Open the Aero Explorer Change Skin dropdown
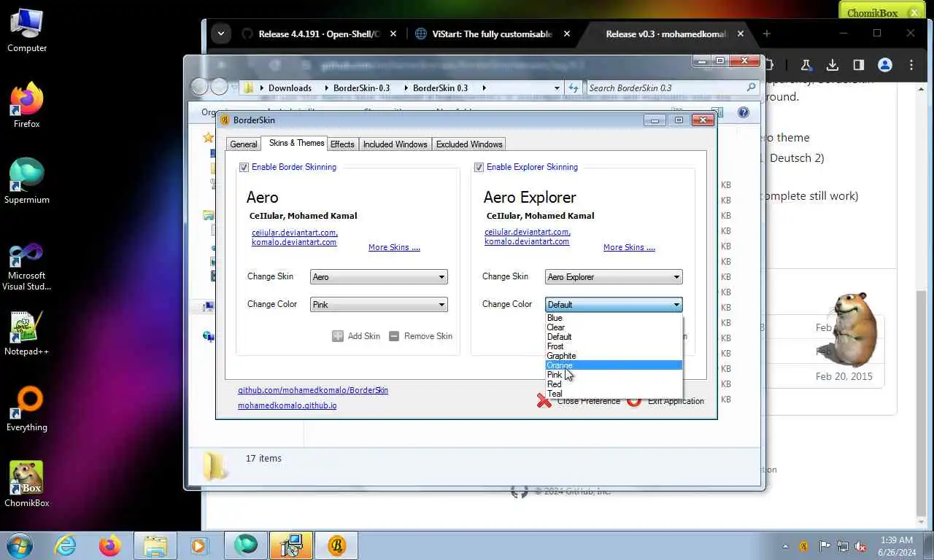The image size is (934, 560). [614, 277]
